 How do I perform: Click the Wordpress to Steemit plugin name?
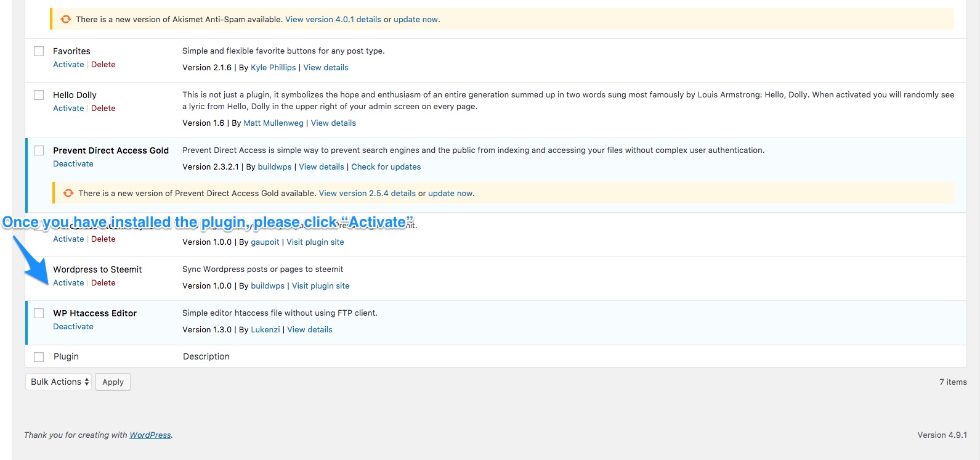97,269
